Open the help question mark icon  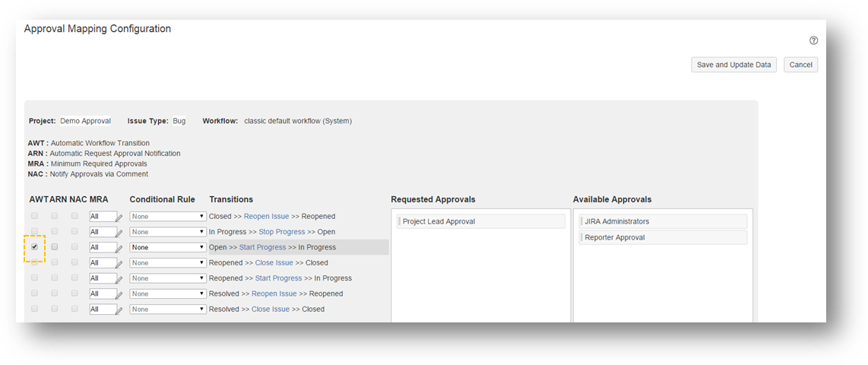[813, 41]
